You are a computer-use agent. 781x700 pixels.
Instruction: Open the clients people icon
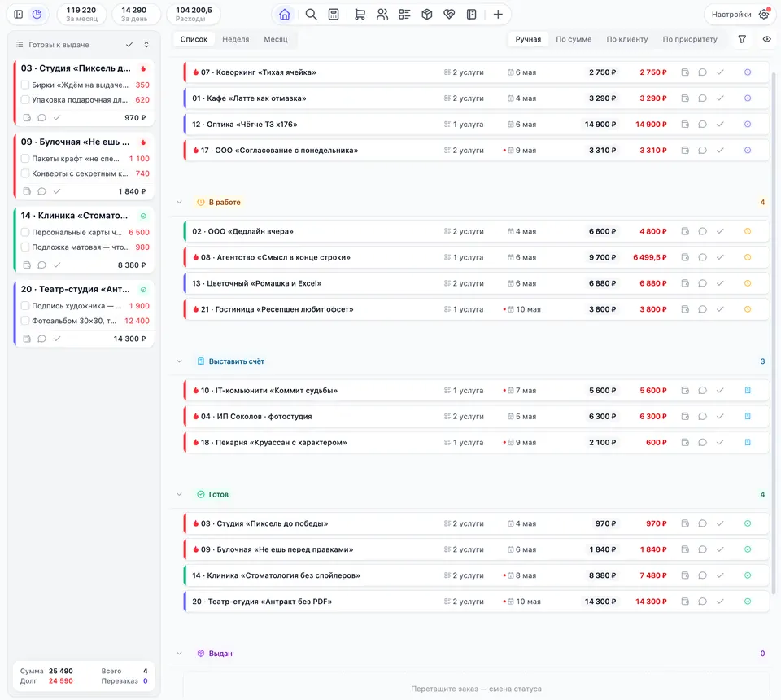382,15
